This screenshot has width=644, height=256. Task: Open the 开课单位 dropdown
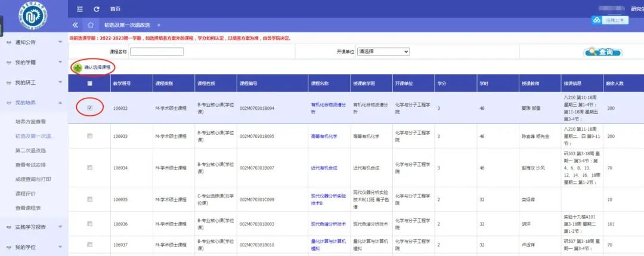tap(383, 52)
